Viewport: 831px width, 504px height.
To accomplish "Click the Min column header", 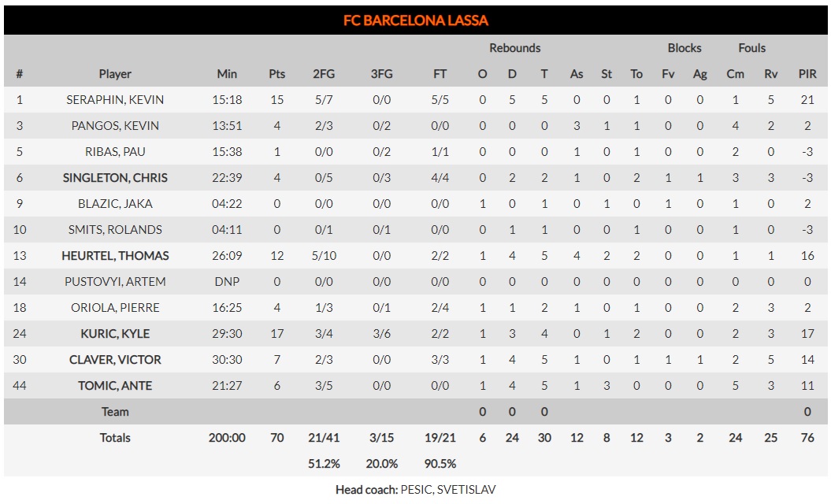I will pos(227,74).
